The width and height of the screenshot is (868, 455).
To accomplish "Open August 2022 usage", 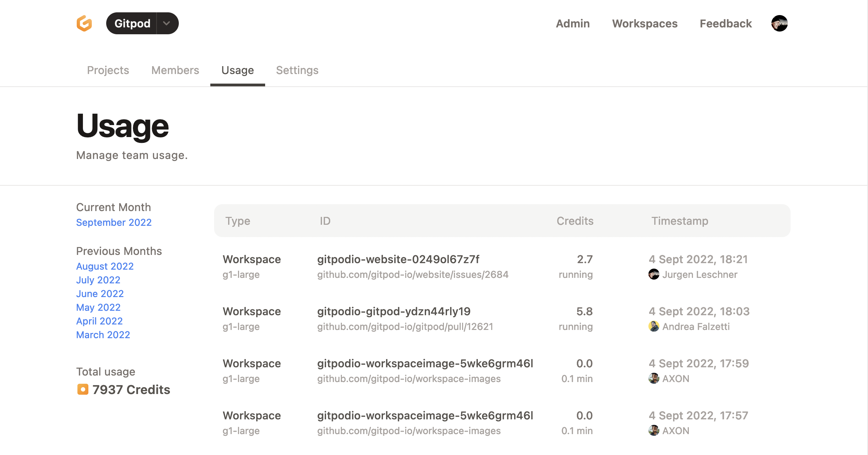I will [x=105, y=266].
